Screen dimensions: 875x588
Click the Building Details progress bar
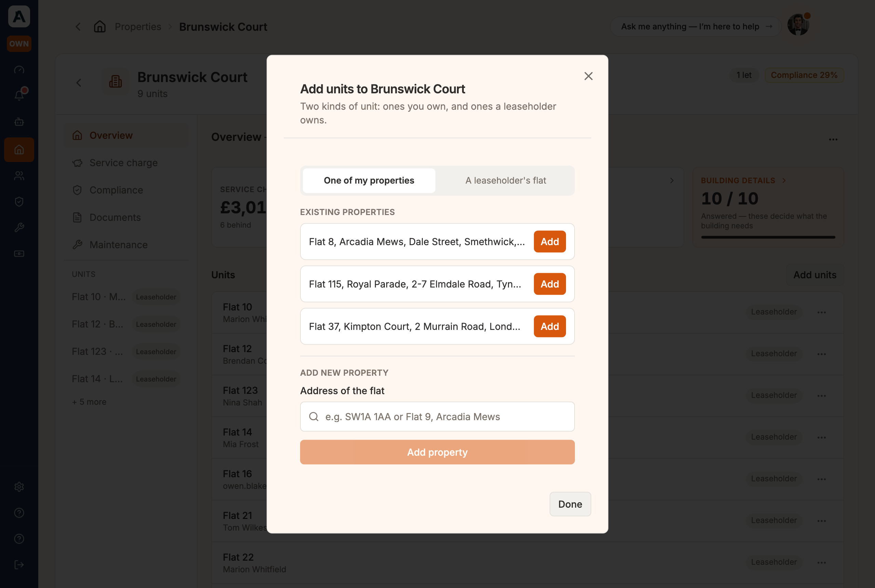click(x=768, y=237)
